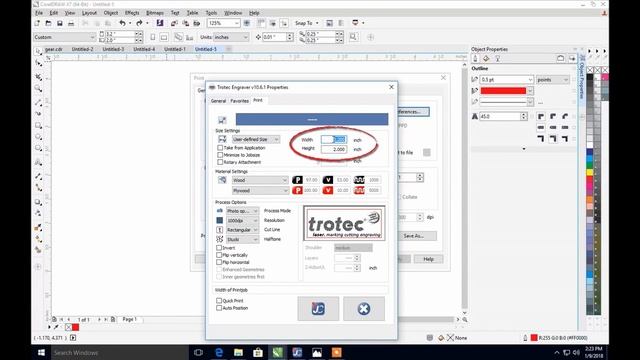
Task: Click the New document icon in CorelDRAW toolbar
Action: (x=38, y=23)
